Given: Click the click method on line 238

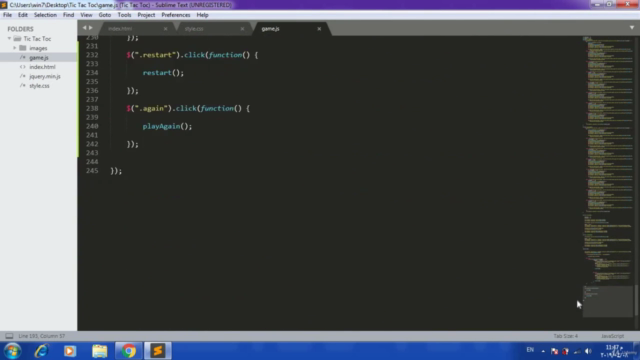Looking at the screenshot, I should click(186, 108).
